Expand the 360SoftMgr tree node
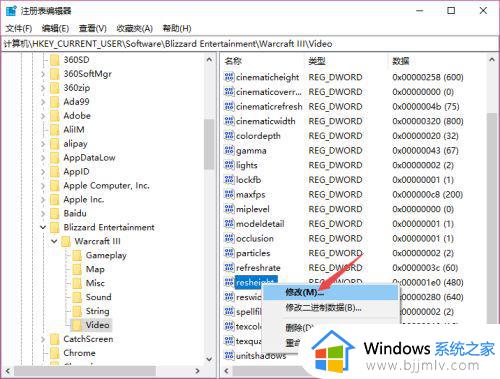The height and width of the screenshot is (379, 500). point(43,74)
